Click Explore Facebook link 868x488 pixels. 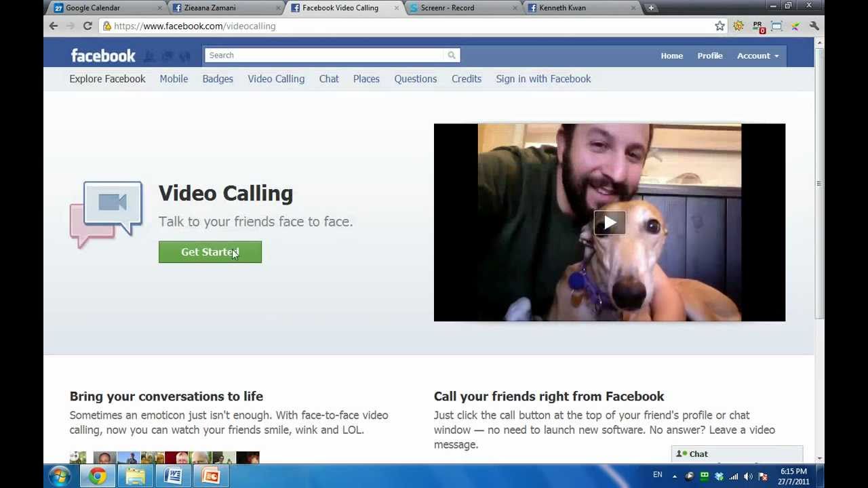coord(107,79)
